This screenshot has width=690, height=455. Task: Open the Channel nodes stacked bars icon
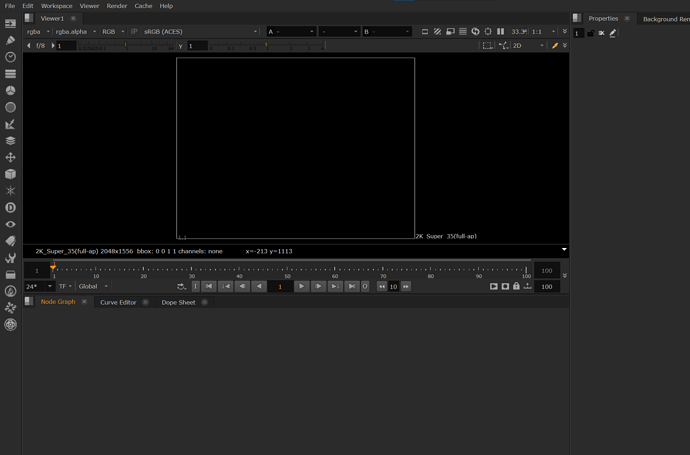pos(10,73)
